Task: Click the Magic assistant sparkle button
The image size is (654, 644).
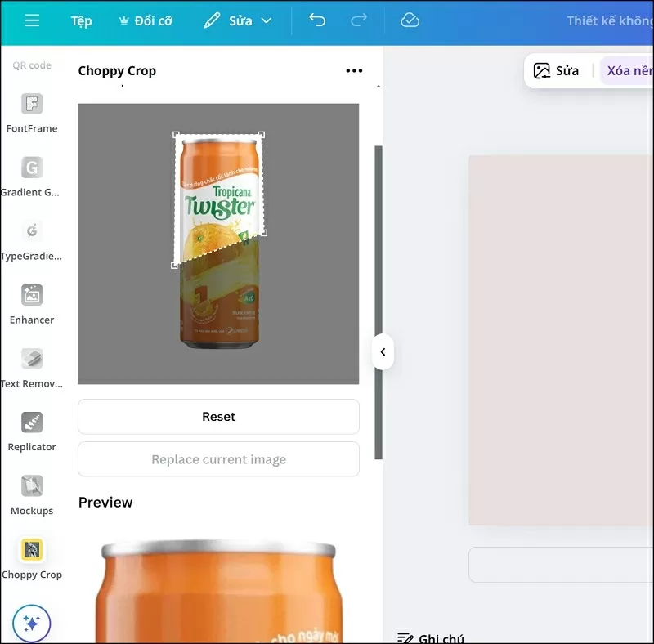Action: pos(32,624)
